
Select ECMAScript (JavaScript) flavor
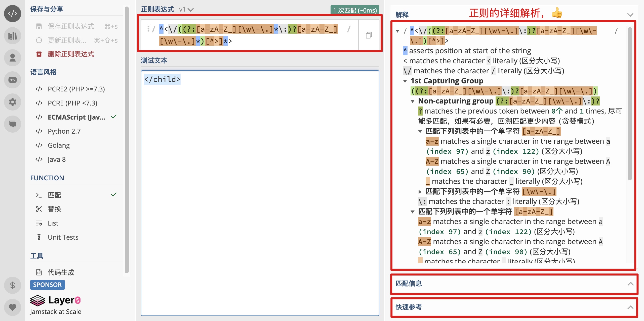pos(76,117)
